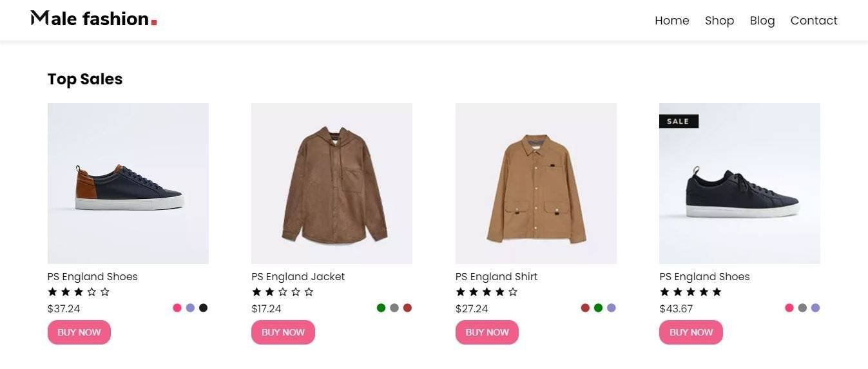Navigate to the Contact page
This screenshot has width=868, height=369.
(x=814, y=21)
